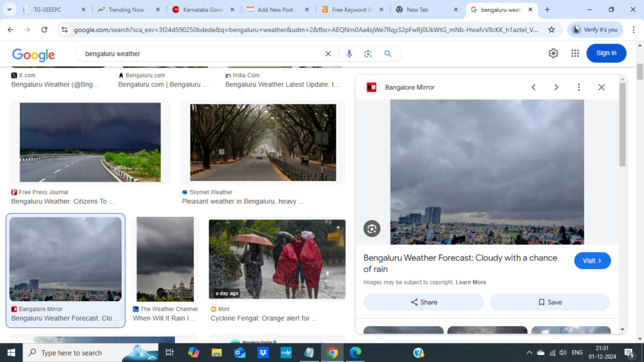Image resolution: width=644 pixels, height=362 pixels.
Task: Search by image with Google Lens
Action: point(368,54)
